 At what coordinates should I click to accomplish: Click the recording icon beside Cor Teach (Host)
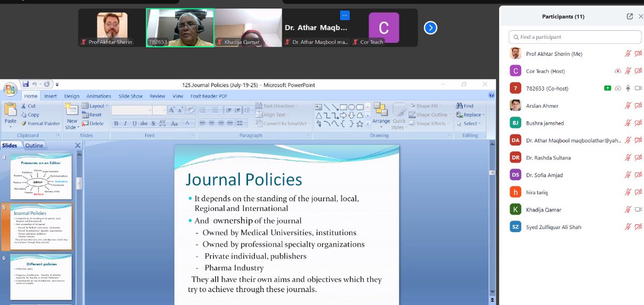click(618, 71)
